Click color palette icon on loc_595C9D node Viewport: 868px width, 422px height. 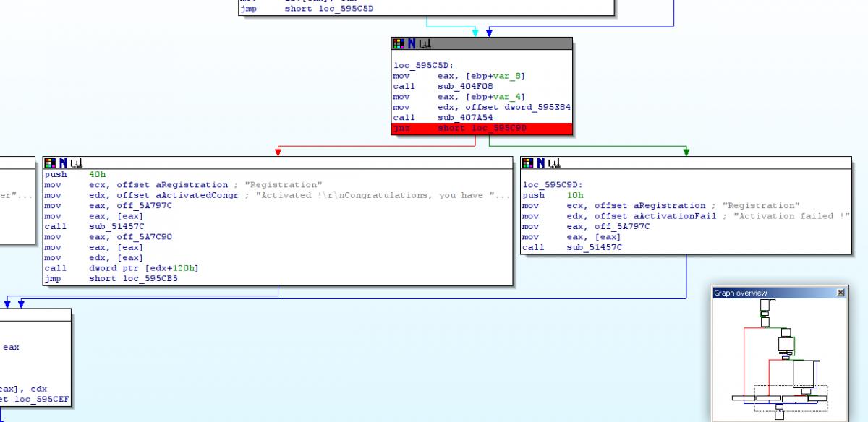coord(528,163)
